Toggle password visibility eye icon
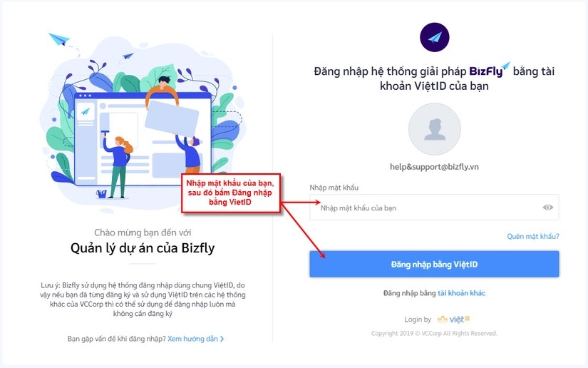This screenshot has height=368, width=588. (x=548, y=208)
